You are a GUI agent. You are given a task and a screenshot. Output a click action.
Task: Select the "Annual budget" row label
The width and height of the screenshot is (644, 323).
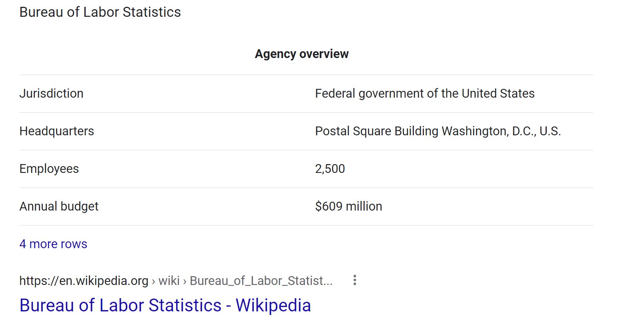(59, 206)
